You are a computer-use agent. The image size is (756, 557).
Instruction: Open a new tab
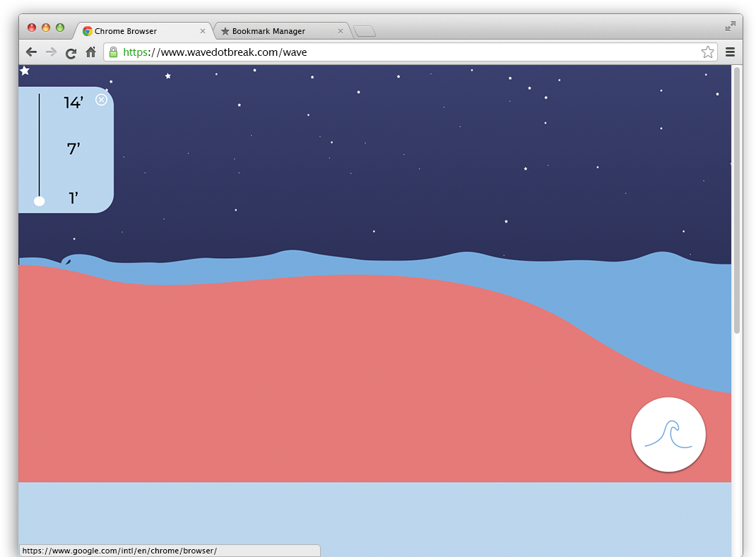pyautogui.click(x=365, y=31)
